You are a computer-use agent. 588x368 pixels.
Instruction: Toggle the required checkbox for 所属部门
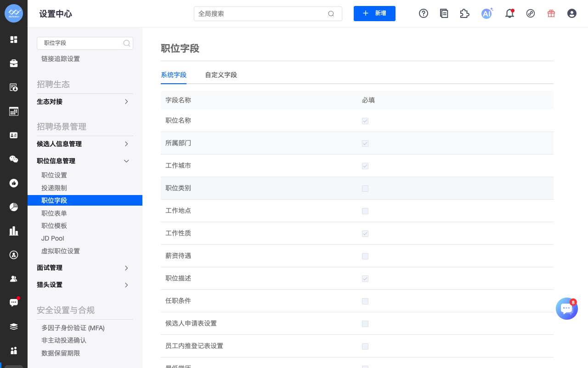tap(365, 144)
